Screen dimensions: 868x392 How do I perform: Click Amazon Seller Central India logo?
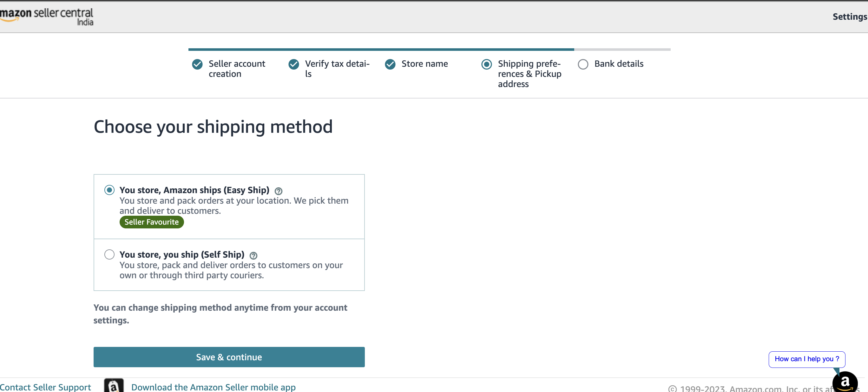click(47, 16)
